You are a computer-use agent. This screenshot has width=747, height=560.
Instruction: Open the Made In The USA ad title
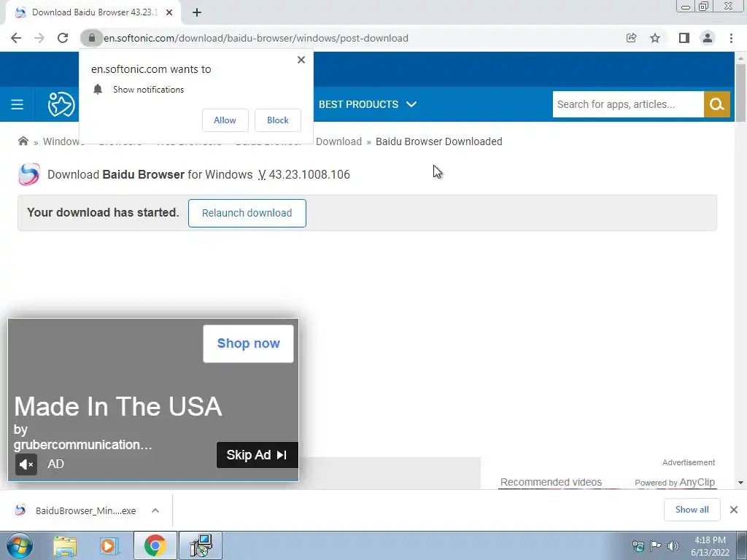(117, 407)
